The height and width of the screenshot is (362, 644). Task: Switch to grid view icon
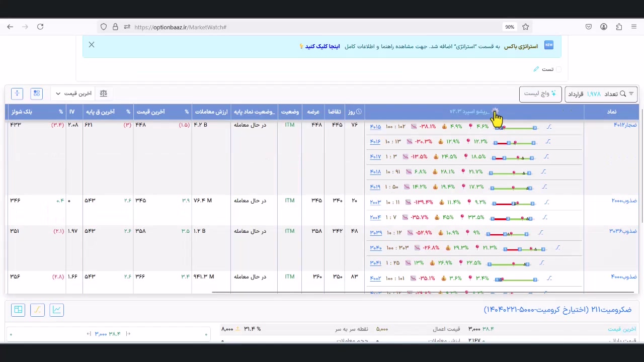pyautogui.click(x=36, y=94)
